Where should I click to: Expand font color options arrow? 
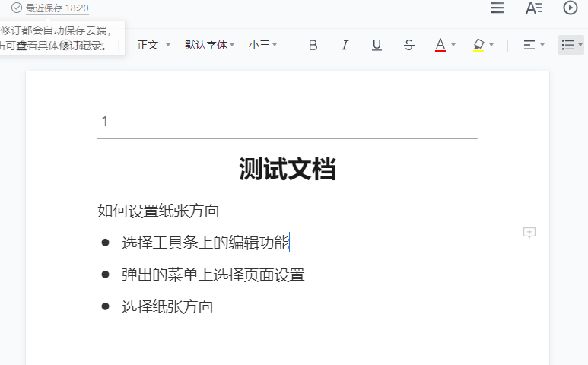pos(453,45)
